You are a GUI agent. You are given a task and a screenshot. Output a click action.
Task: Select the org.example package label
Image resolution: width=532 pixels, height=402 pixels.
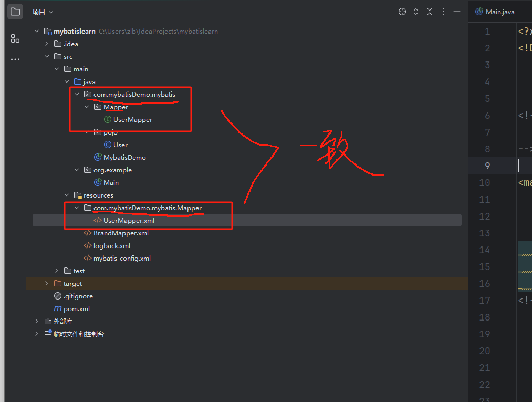click(112, 170)
